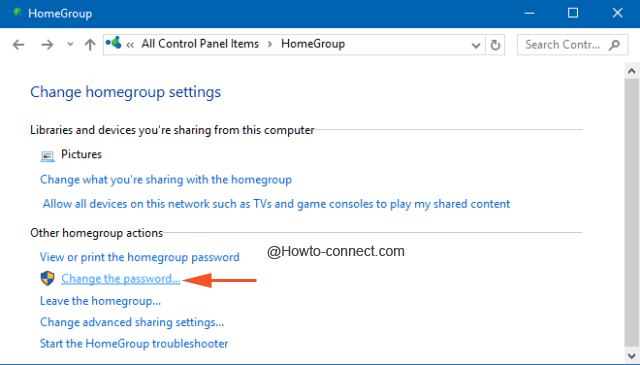Click the breadcrumb overflow chevron
This screenshot has width=640, height=365.
[x=130, y=45]
